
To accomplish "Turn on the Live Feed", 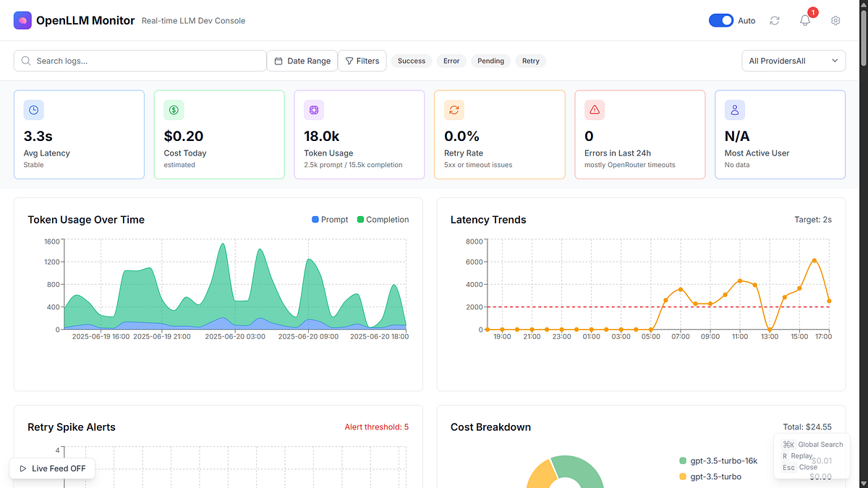I will 52,468.
